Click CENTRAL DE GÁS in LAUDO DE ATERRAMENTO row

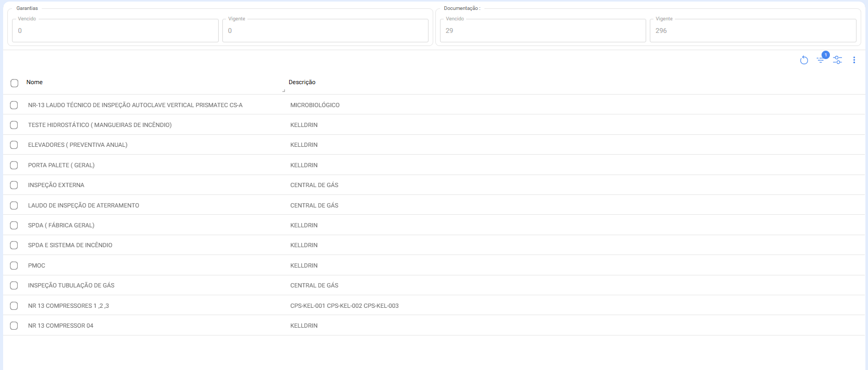point(314,205)
